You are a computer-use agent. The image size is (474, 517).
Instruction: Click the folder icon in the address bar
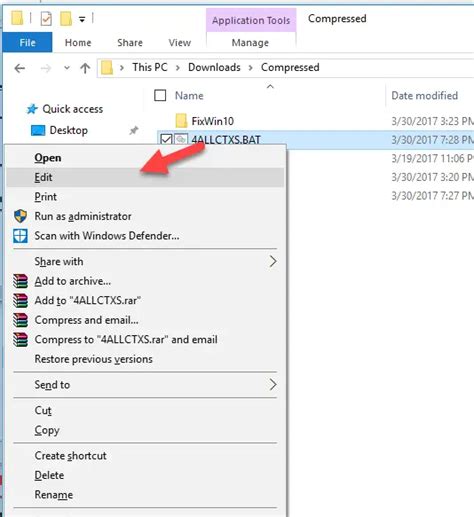pyautogui.click(x=107, y=68)
